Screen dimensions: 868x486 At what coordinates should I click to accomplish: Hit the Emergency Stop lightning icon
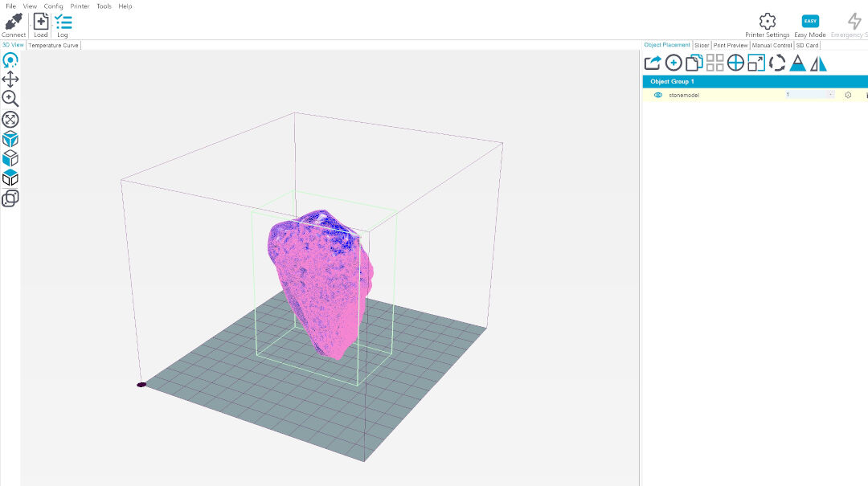(854, 22)
